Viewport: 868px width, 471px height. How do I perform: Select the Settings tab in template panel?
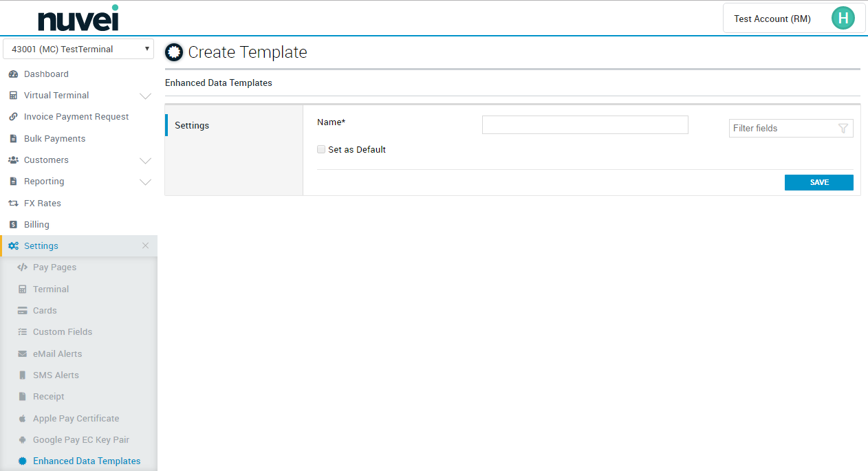pos(192,126)
